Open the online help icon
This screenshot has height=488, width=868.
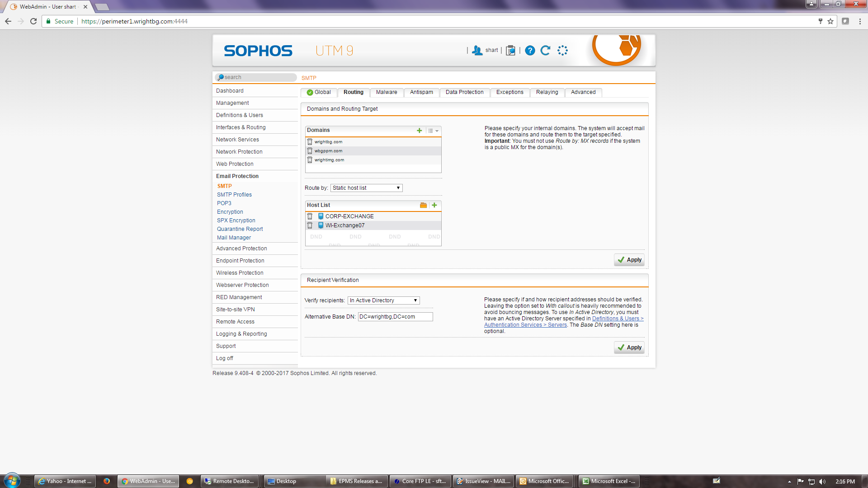530,51
